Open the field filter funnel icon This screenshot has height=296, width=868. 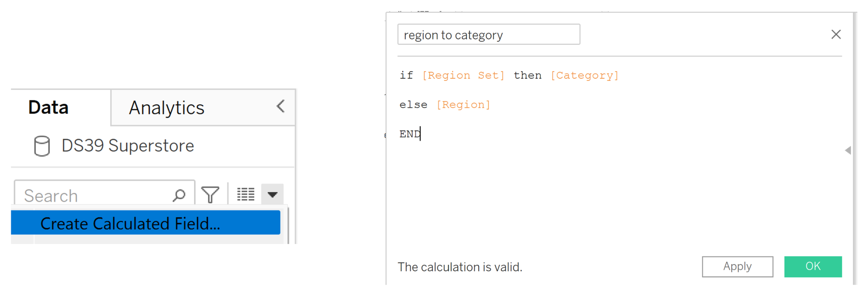(210, 195)
